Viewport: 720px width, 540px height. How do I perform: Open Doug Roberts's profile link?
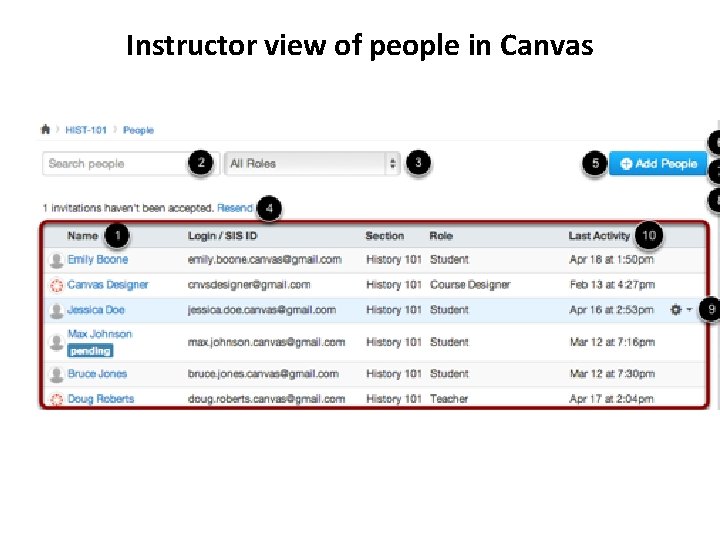tap(101, 399)
